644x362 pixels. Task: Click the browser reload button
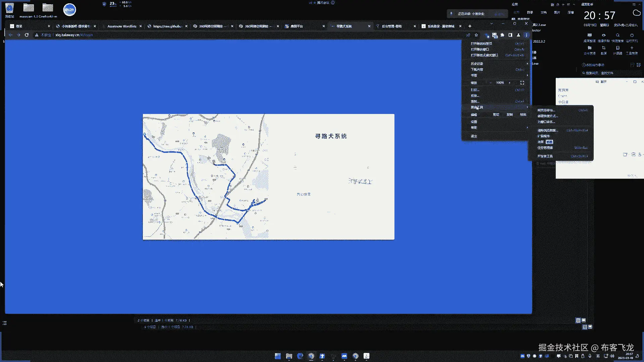point(26,35)
